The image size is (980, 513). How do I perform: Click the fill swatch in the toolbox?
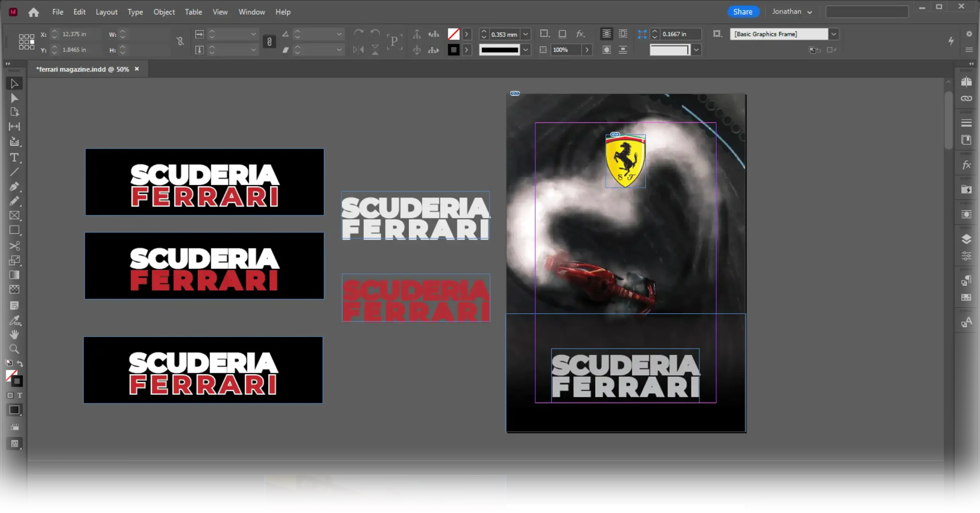[x=11, y=376]
